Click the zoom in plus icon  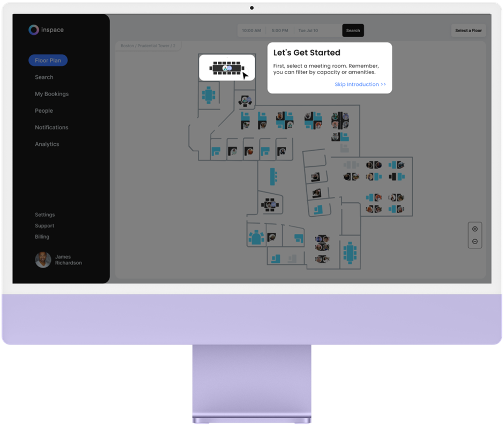coord(475,229)
